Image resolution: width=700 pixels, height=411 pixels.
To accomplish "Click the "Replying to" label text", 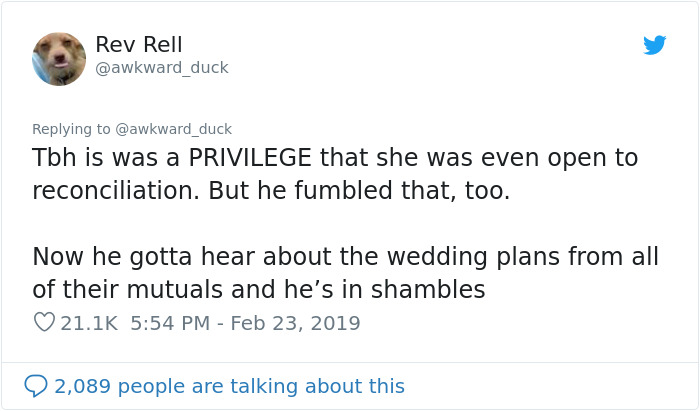I will [73, 129].
